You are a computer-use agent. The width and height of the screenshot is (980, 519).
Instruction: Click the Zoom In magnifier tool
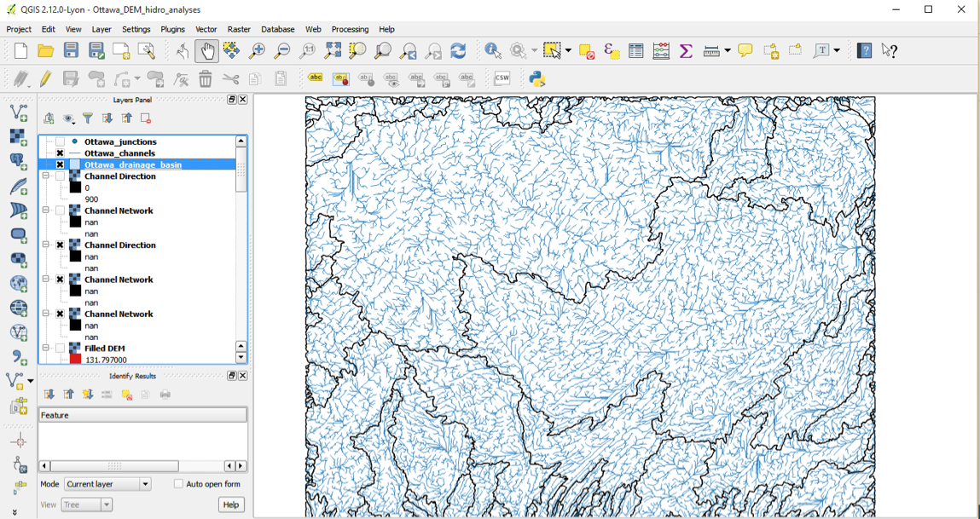257,51
